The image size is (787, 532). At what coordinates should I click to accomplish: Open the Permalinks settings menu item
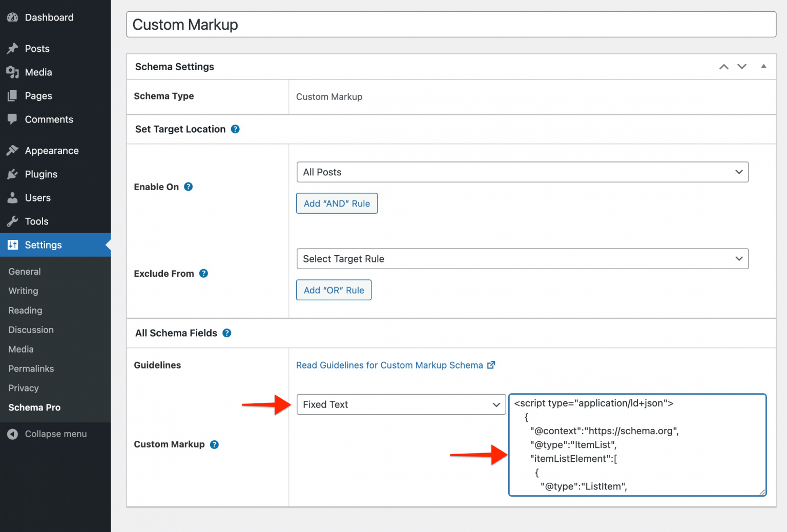click(31, 369)
